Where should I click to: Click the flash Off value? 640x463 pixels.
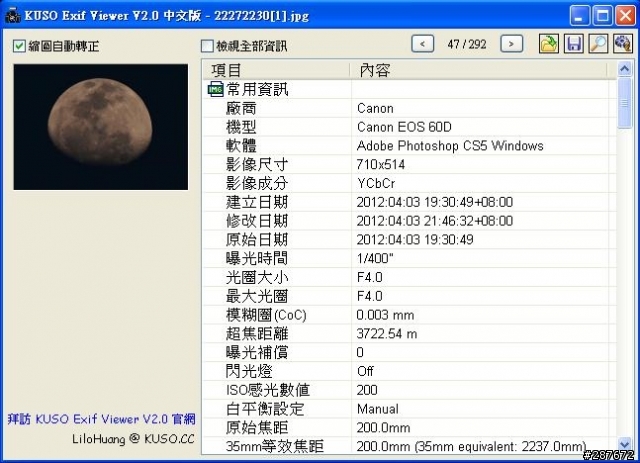(x=365, y=371)
